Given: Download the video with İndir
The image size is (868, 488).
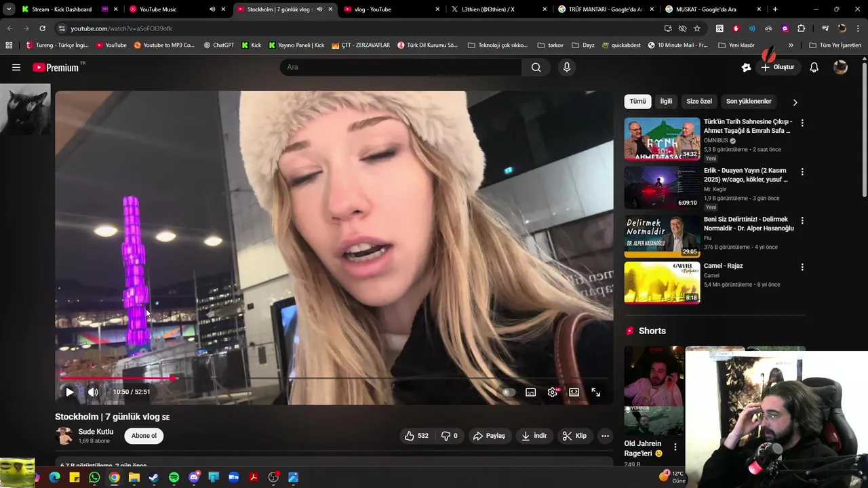Looking at the screenshot, I should tap(534, 436).
